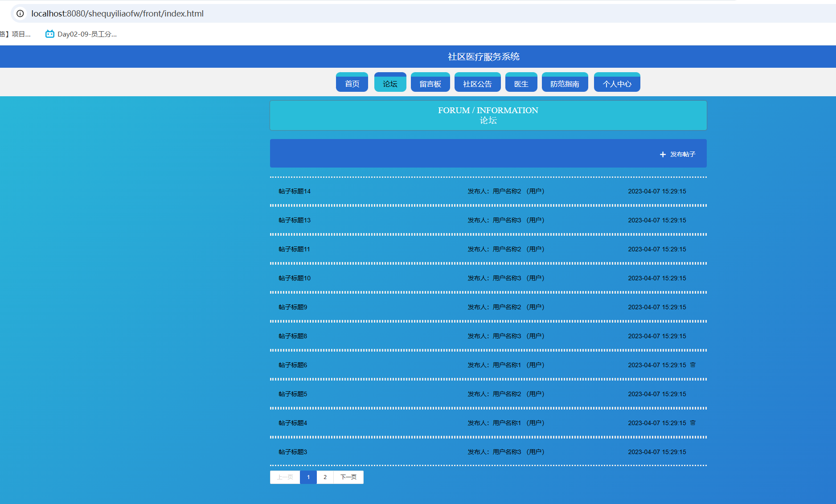Click author text of 帖子标题14 row

(506, 191)
